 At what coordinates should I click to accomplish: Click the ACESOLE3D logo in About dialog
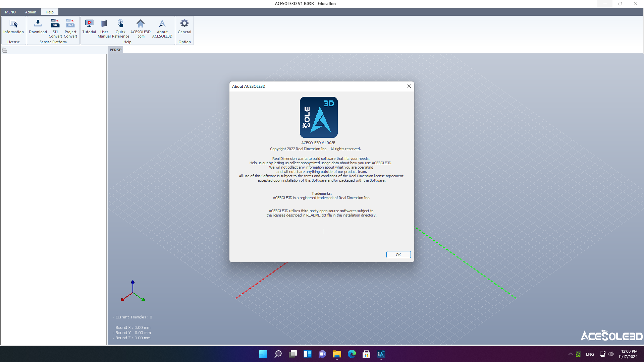319,117
